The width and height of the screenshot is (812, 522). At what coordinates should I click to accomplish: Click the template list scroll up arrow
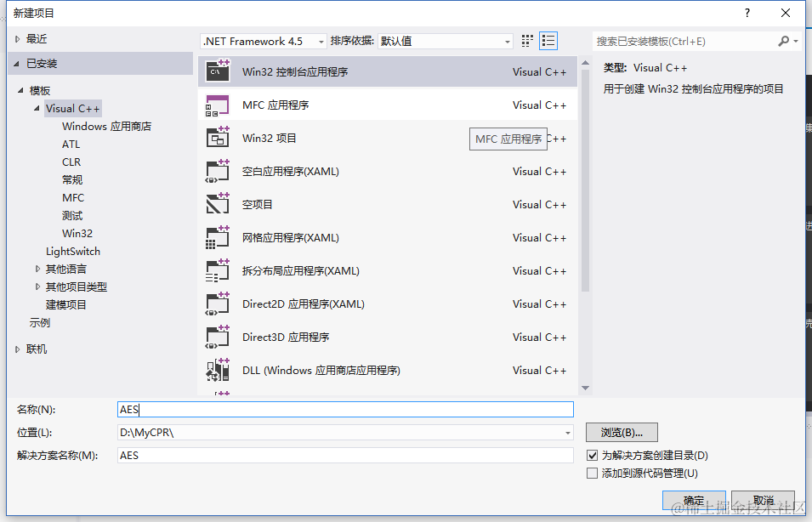tap(585, 63)
